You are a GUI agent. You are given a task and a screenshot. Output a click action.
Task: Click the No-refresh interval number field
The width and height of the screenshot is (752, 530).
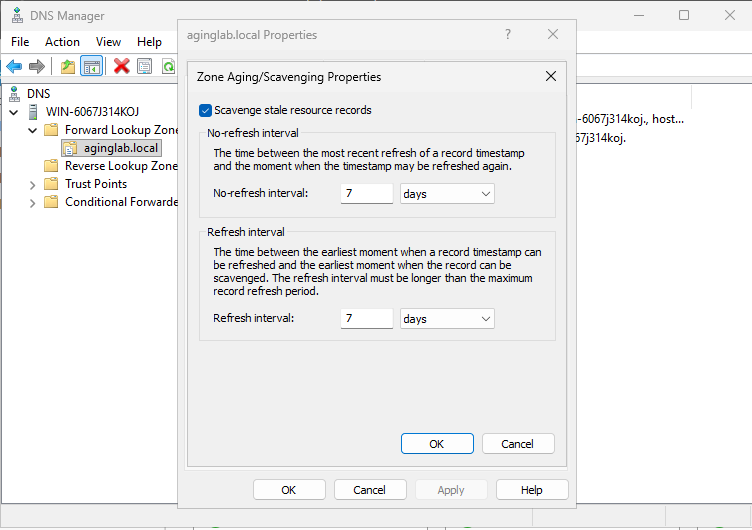[x=367, y=193]
